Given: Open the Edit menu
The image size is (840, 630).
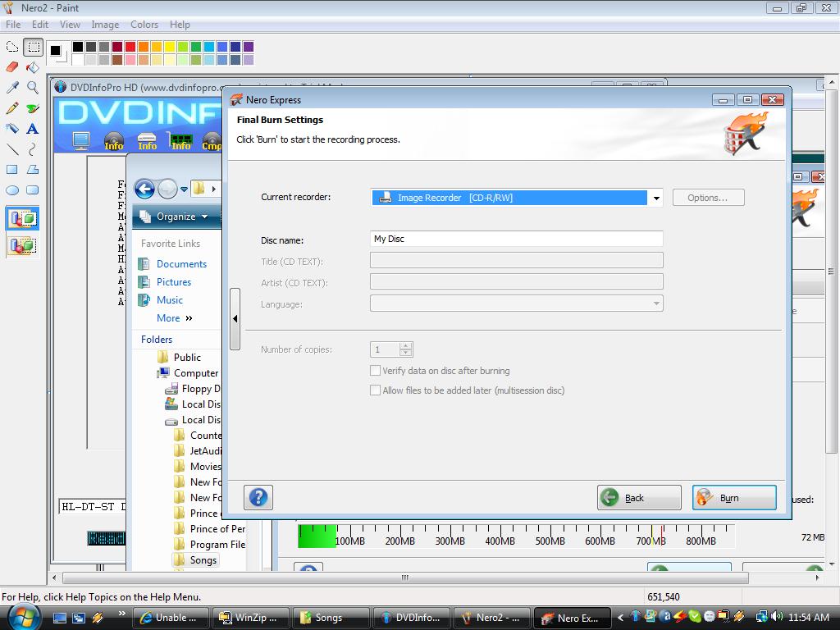Looking at the screenshot, I should point(40,25).
